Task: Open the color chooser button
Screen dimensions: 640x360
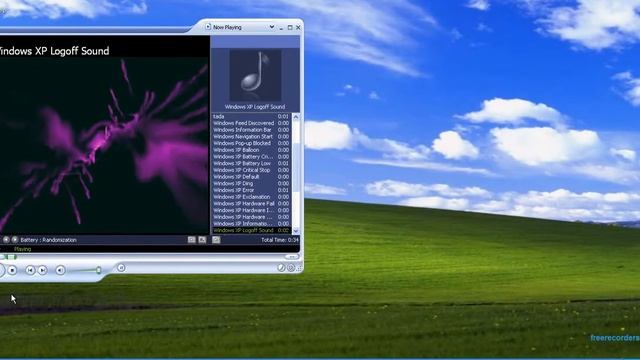Action: [x=281, y=268]
